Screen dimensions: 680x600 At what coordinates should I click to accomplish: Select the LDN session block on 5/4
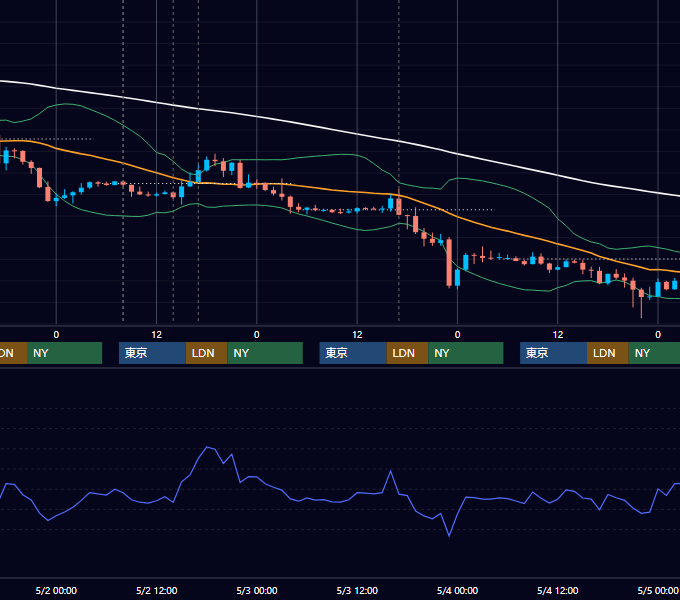[608, 353]
